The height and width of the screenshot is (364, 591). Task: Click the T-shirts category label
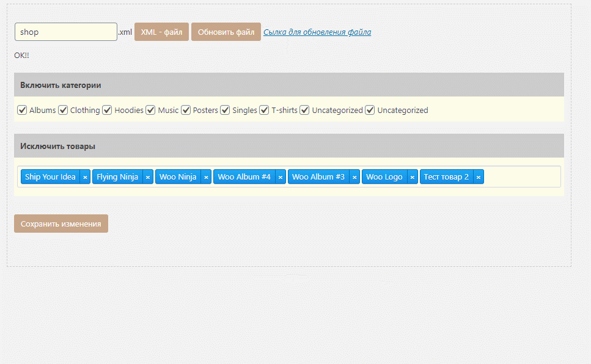pyautogui.click(x=285, y=111)
